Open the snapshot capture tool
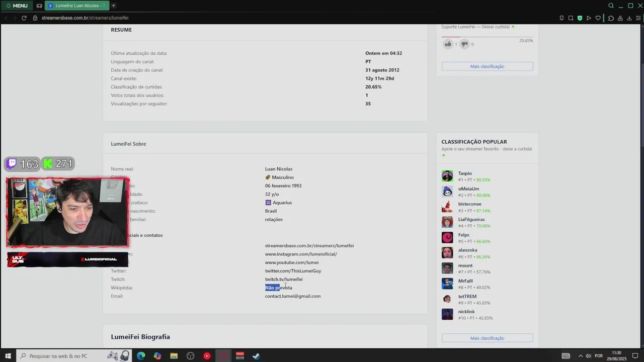 tap(571, 18)
